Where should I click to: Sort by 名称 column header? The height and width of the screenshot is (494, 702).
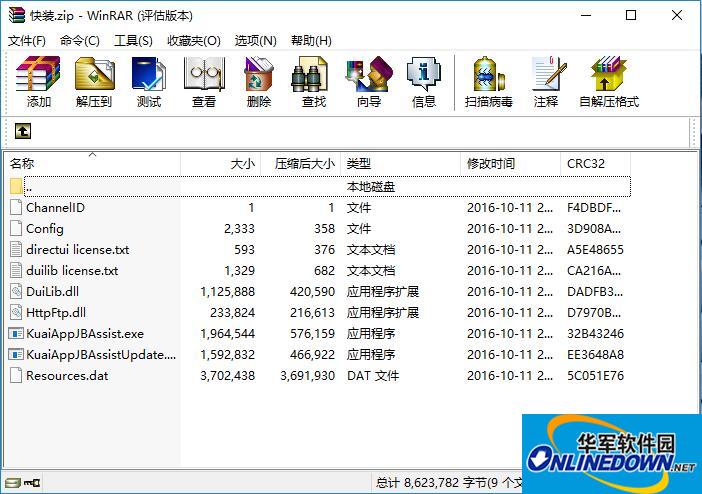click(92, 163)
